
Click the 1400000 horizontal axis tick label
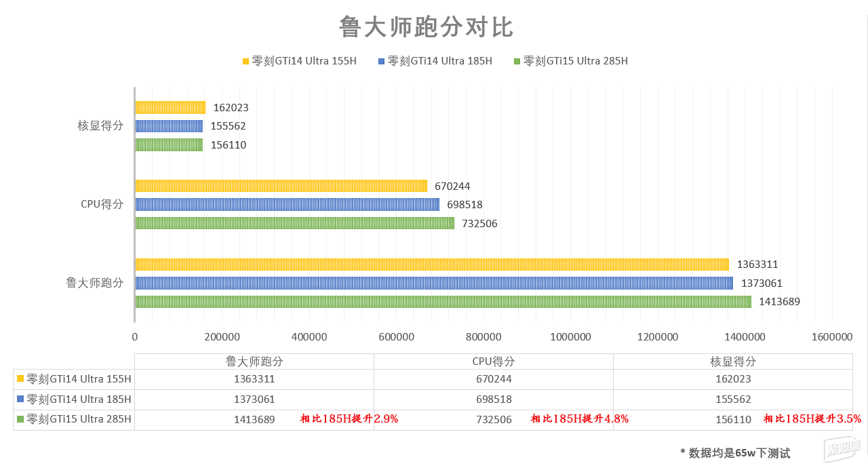[745, 336]
